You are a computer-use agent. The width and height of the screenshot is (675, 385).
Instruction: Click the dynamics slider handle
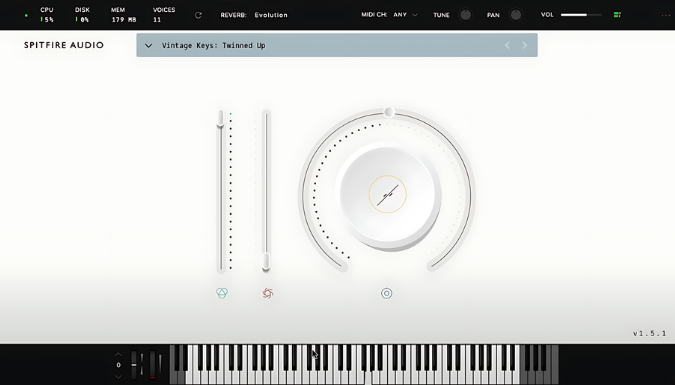(x=266, y=262)
